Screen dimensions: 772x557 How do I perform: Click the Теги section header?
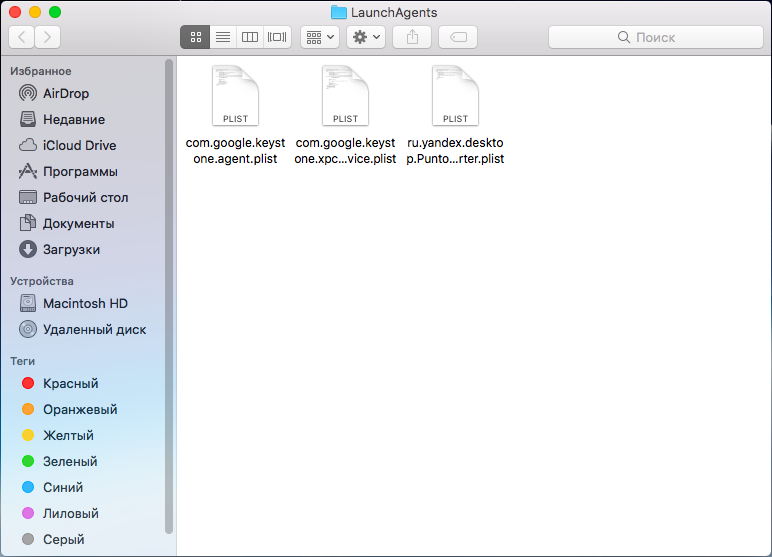(x=23, y=361)
